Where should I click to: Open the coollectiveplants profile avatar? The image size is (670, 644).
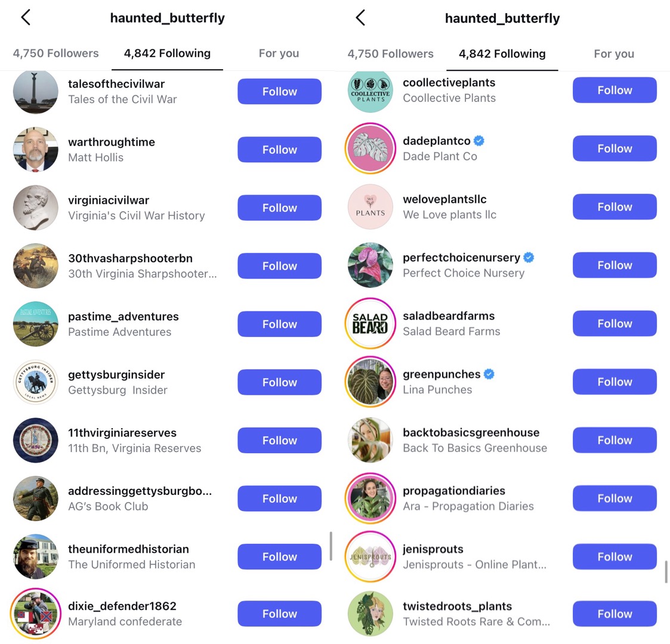370,90
